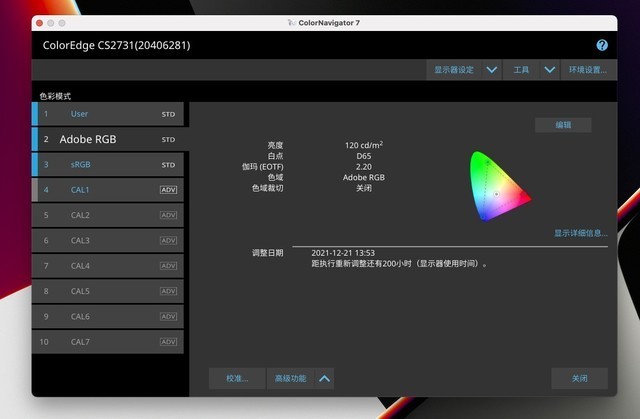Expand the 高级功能 up-chevron menu
The width and height of the screenshot is (640, 419).
[x=324, y=379]
